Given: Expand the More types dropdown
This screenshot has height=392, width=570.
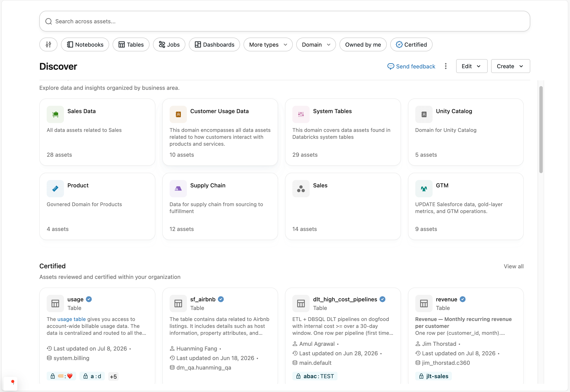Looking at the screenshot, I should (268, 44).
